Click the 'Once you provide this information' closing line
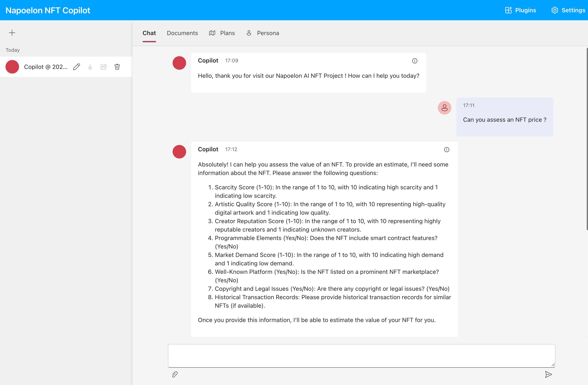 317,320
